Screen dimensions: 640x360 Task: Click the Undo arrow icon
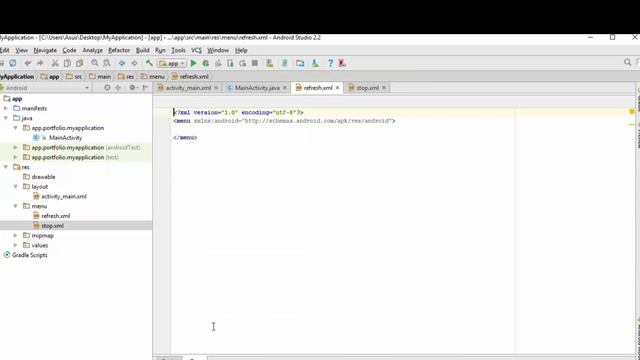tap(27, 63)
